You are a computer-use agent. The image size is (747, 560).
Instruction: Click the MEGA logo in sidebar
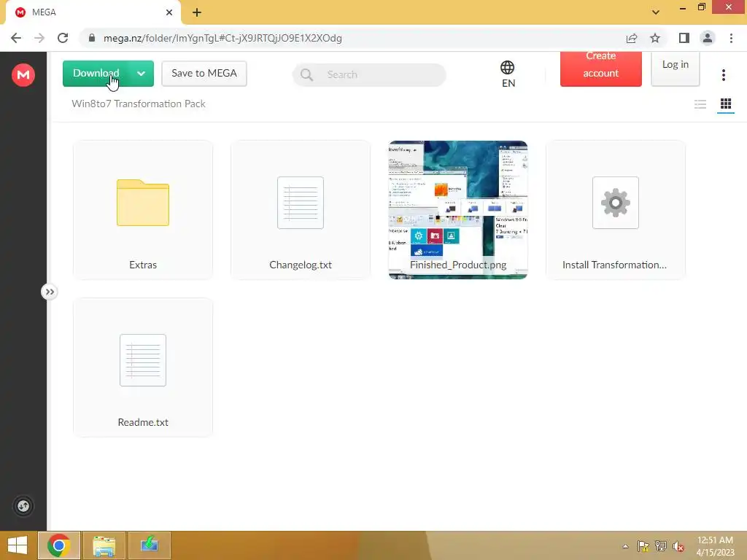pos(23,75)
